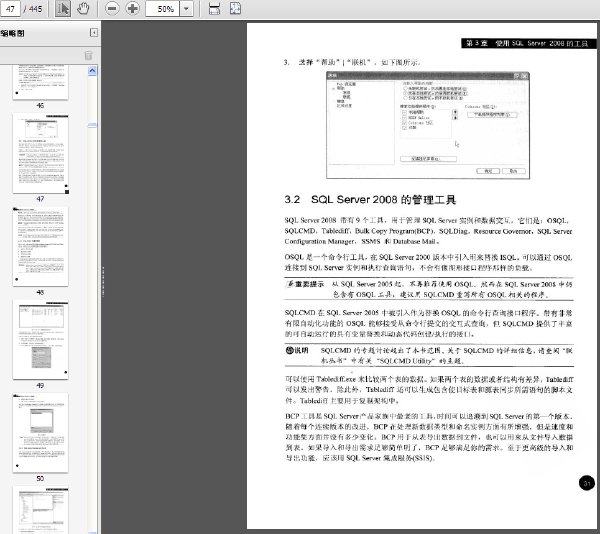Image resolution: width=600 pixels, height=534 pixels.
Task: Click the thumbnail scrollbar up arrow
Action: pos(92,71)
